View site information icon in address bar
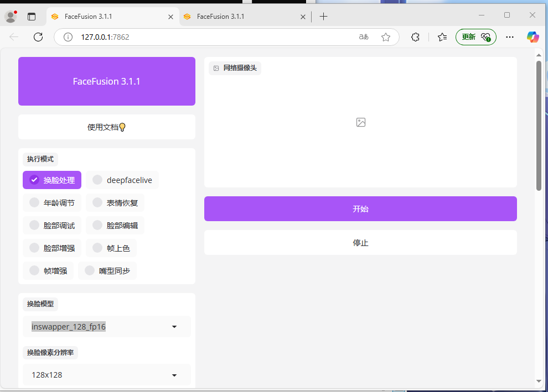 pos(68,37)
